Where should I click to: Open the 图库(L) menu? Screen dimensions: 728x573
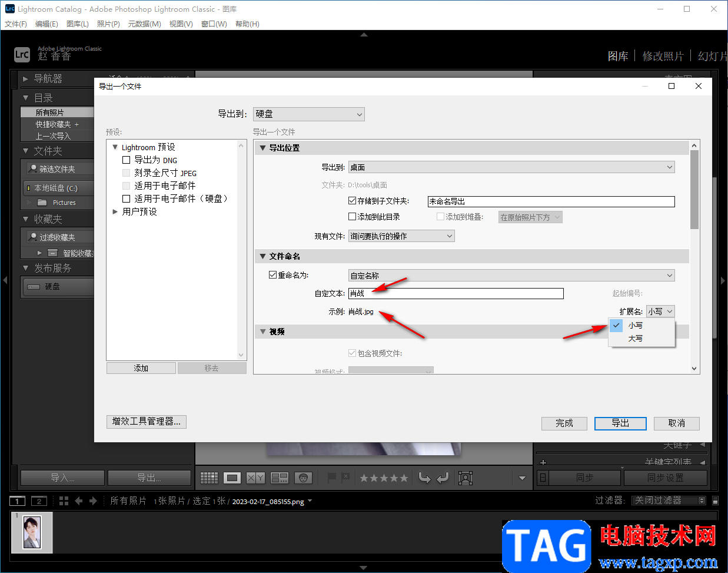pyautogui.click(x=78, y=24)
